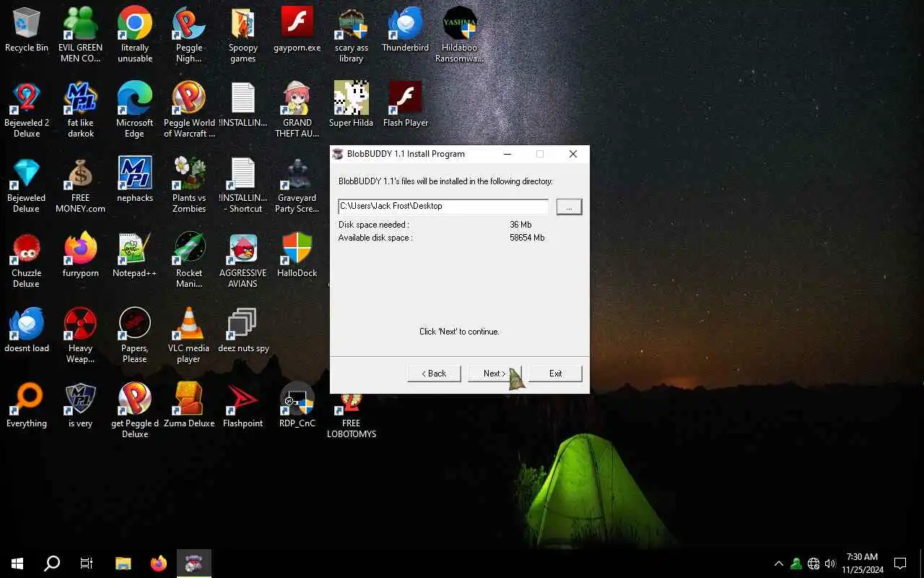Select the Plants vs Zombies icon
This screenshot has width=924, height=578.
click(x=189, y=185)
